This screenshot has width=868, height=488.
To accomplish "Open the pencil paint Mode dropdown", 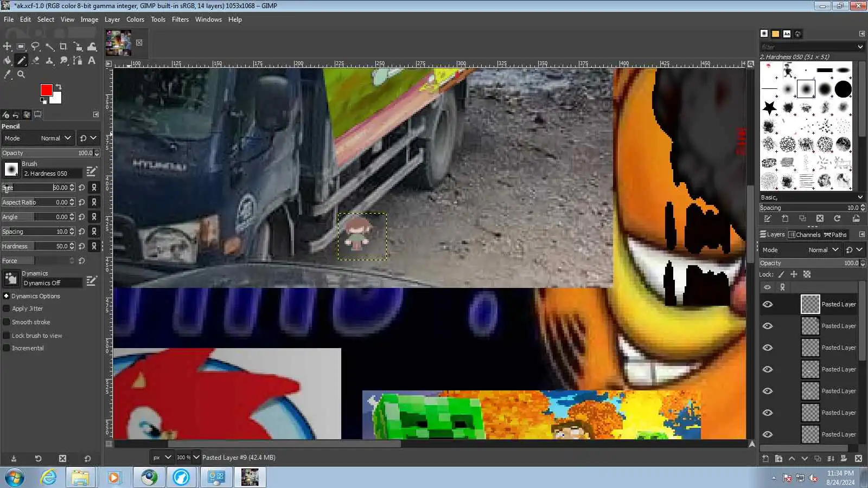I will (x=38, y=138).
